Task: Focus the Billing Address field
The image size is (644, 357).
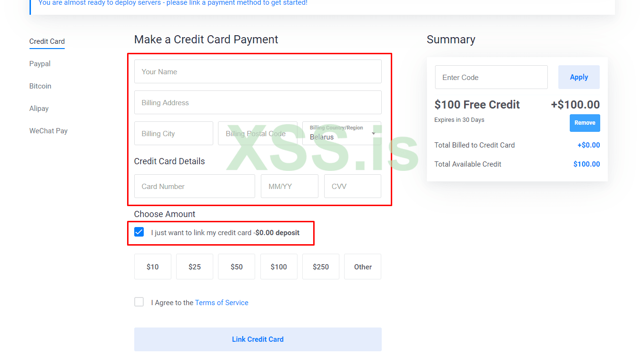Action: click(x=258, y=103)
